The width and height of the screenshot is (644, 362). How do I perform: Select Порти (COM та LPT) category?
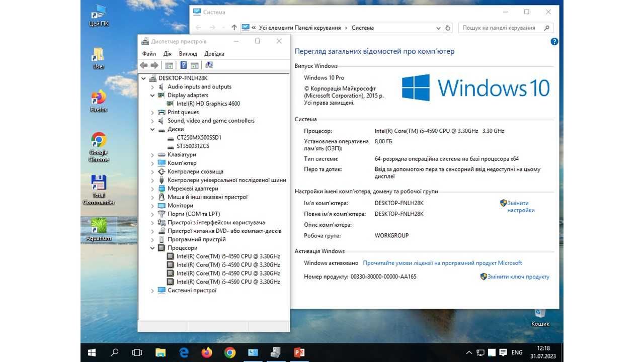coord(194,214)
